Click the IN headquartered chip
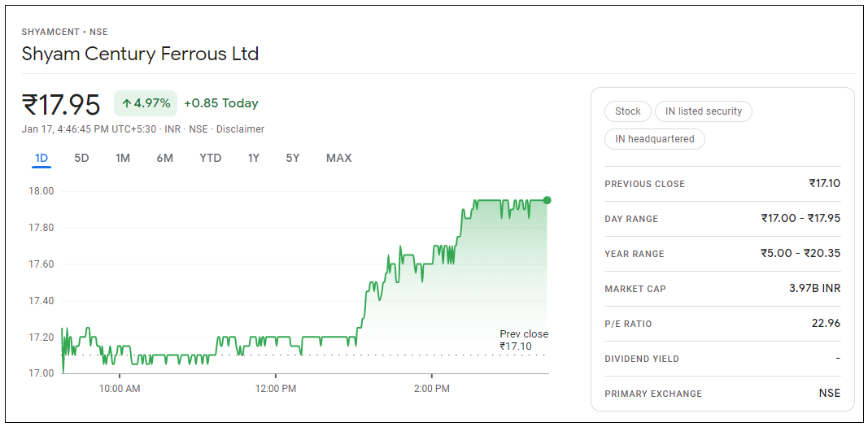Screen dimensions: 868x427 [655, 139]
